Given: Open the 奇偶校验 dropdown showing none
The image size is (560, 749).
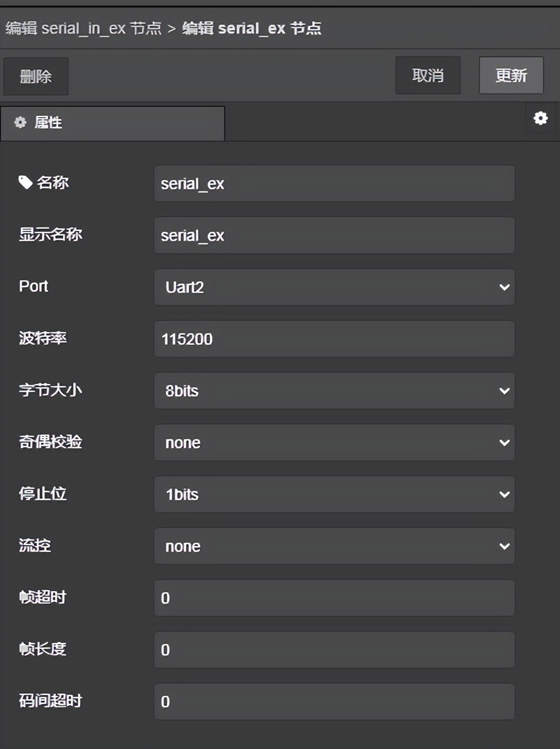Looking at the screenshot, I should tap(334, 443).
